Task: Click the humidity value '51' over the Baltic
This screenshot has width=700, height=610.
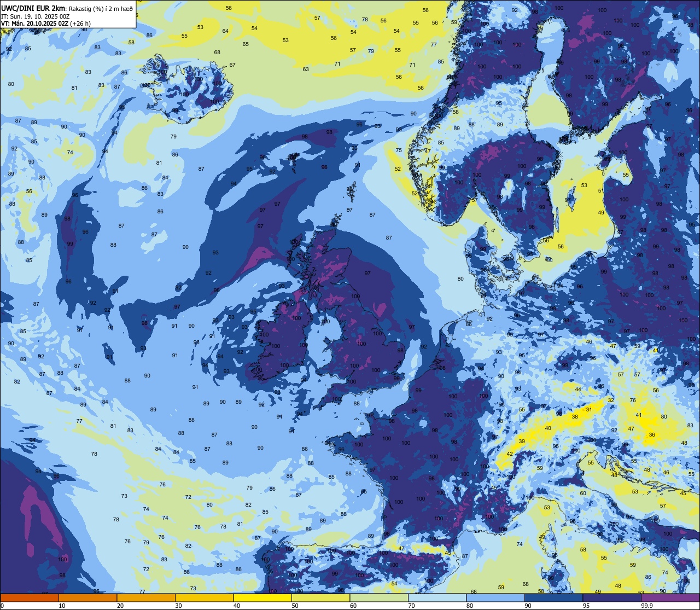Action: (x=601, y=191)
